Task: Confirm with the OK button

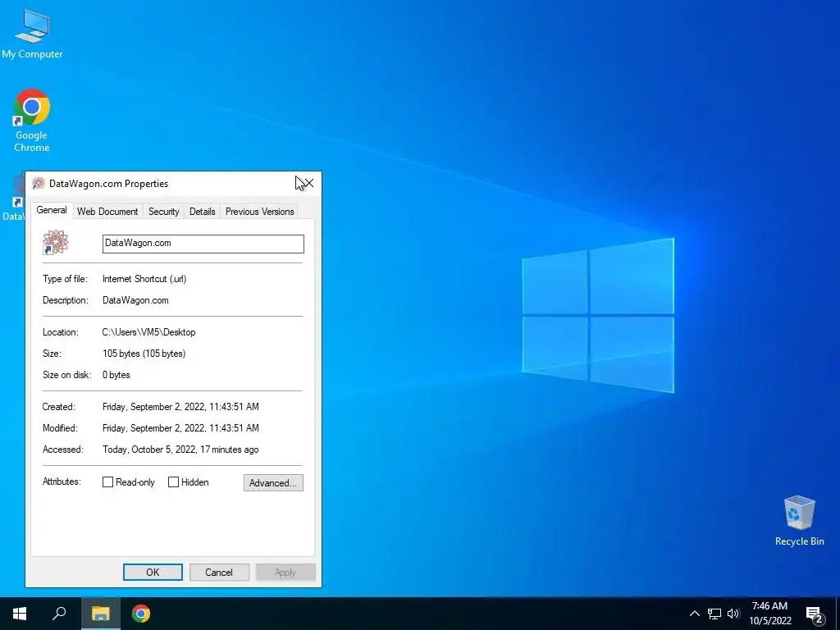Action: click(153, 572)
